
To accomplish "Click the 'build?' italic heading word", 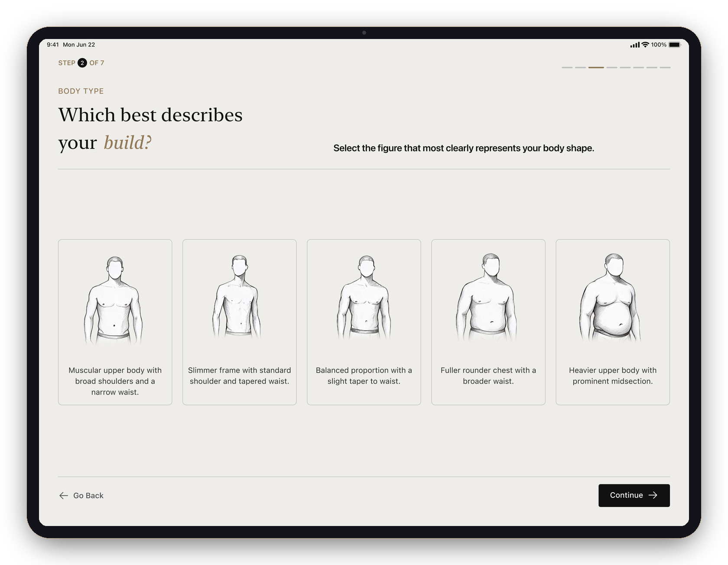I will (x=128, y=143).
